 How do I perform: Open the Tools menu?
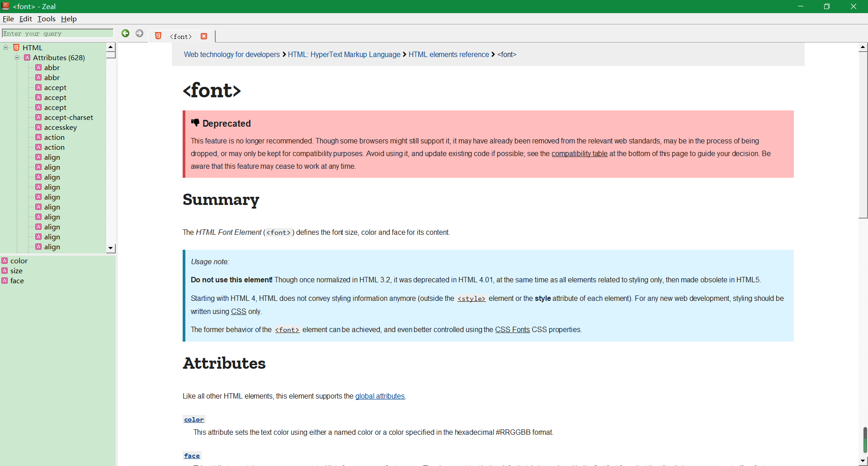pos(46,19)
